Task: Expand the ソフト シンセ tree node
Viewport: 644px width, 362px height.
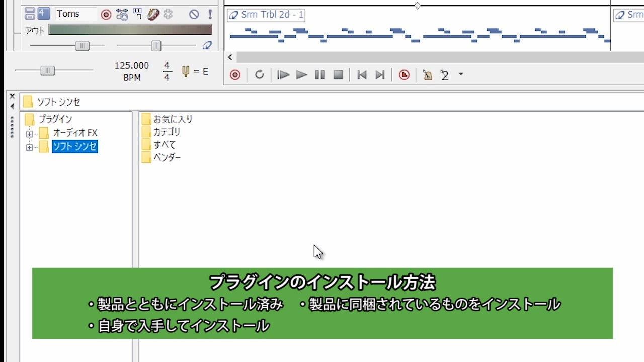Action: (x=29, y=146)
